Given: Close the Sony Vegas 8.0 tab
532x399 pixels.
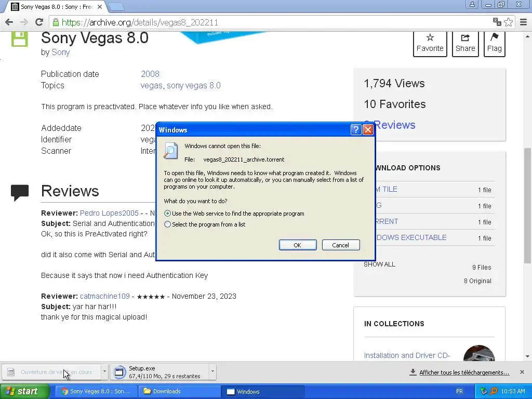Looking at the screenshot, I should point(100,6).
